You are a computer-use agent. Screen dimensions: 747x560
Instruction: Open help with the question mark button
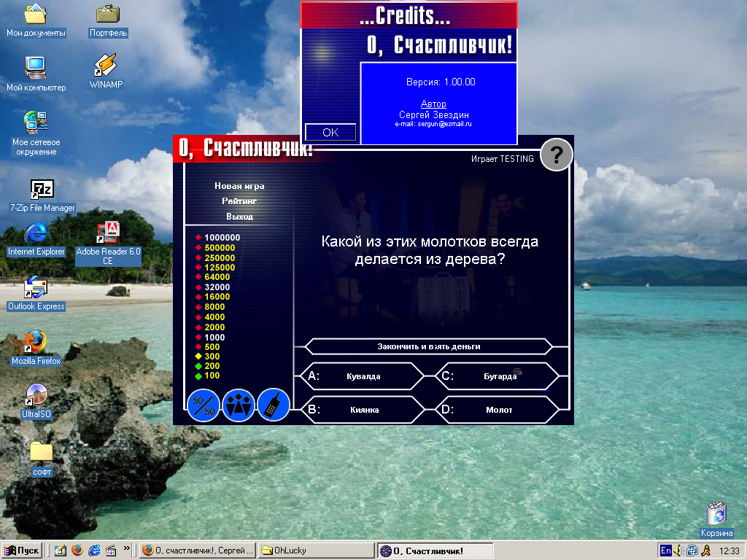point(557,155)
